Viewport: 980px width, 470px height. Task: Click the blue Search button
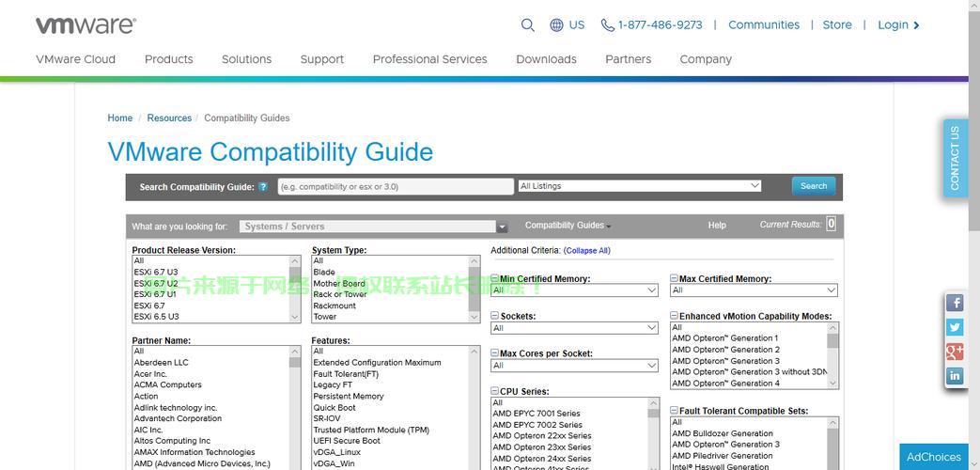814,185
